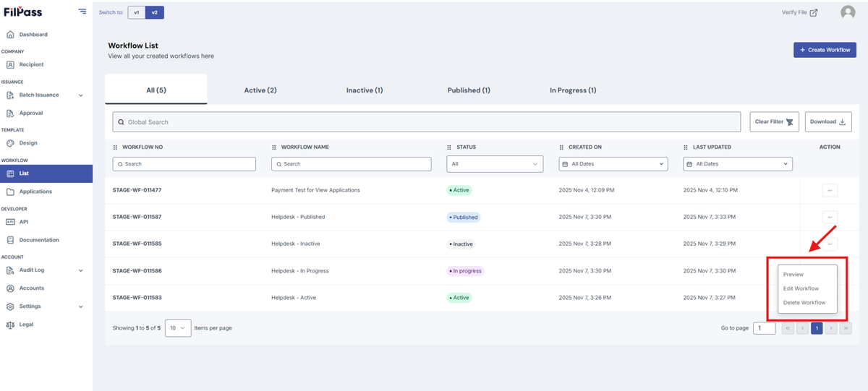Click Create Workflow button

click(825, 50)
